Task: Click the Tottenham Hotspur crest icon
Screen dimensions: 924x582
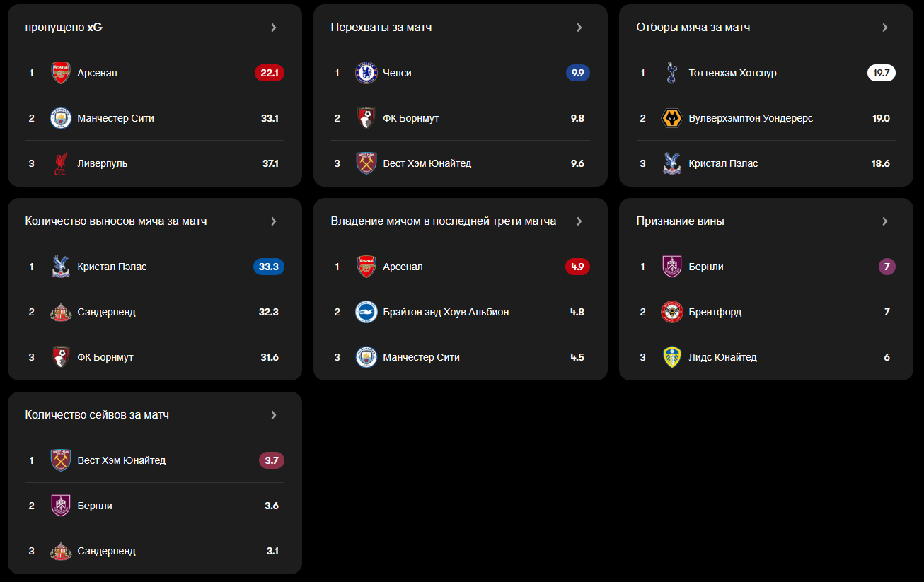Action: coord(672,73)
